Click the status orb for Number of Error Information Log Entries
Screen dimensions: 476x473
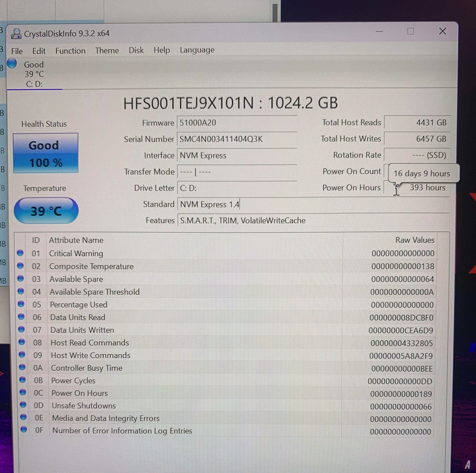point(24,429)
